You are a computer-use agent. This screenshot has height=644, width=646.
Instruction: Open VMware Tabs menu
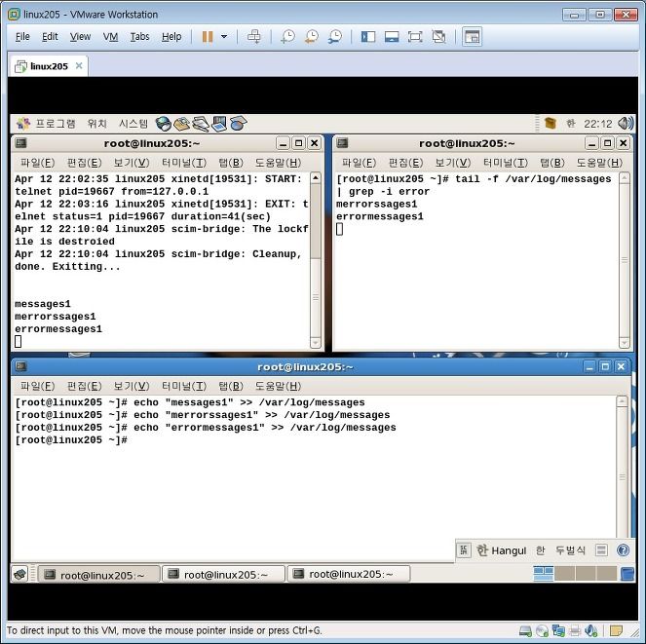click(139, 37)
